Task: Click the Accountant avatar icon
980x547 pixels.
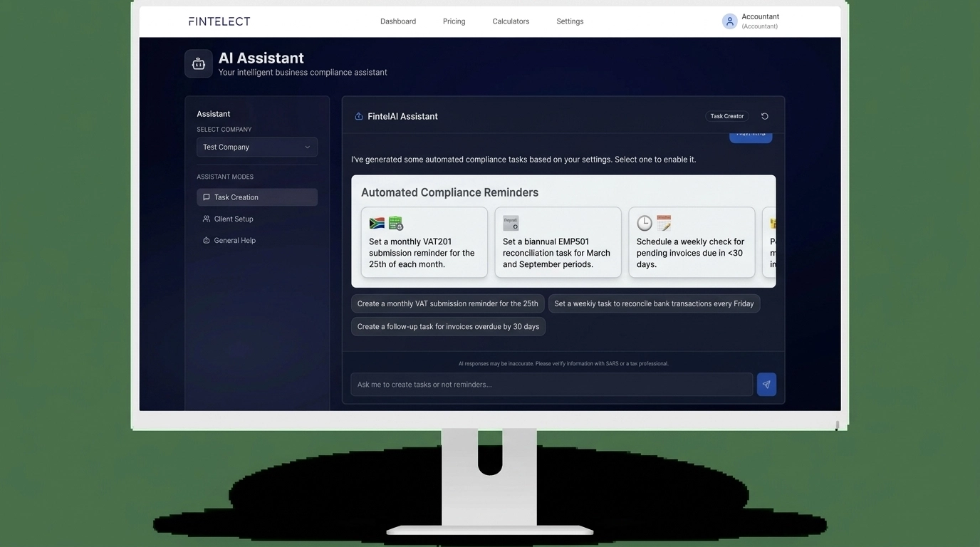Action: click(729, 21)
